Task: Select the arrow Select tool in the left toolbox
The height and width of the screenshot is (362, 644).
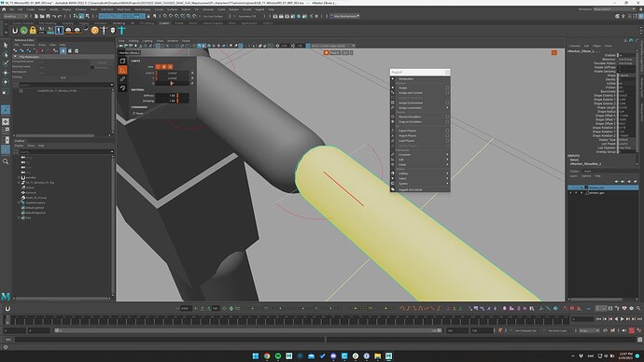Action: click(x=6, y=45)
